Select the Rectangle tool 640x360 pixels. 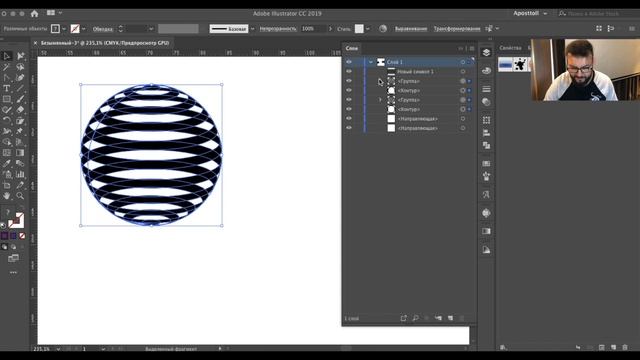point(7,99)
